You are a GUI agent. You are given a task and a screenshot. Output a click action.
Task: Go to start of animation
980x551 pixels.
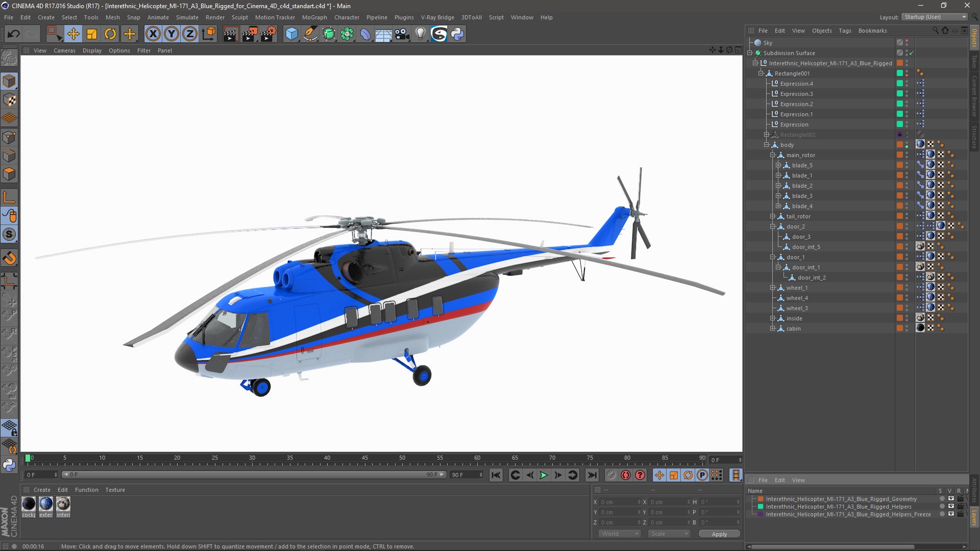click(x=496, y=475)
